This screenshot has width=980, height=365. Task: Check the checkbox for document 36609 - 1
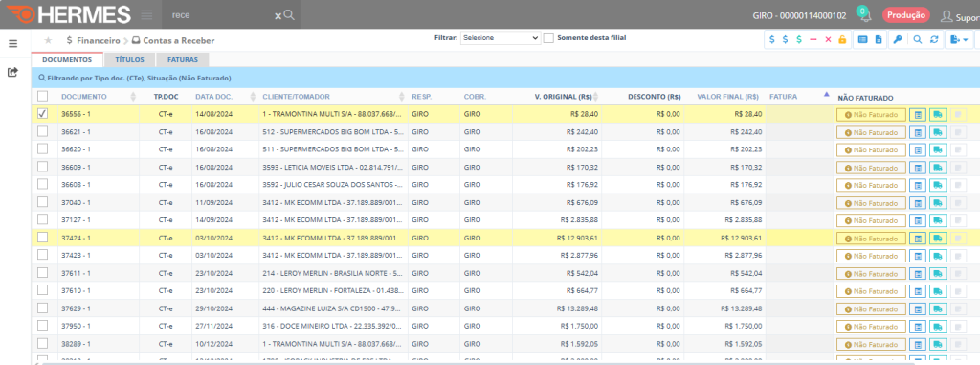[42, 167]
